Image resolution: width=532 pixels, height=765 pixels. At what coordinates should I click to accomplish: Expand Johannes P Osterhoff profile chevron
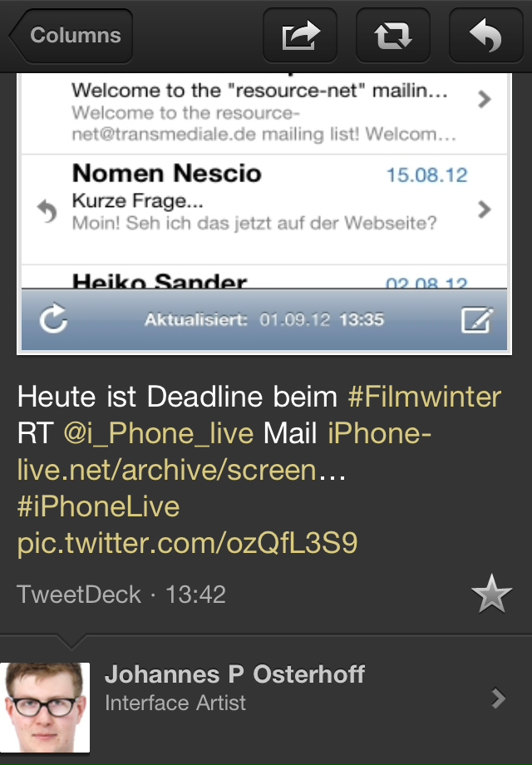[499, 698]
